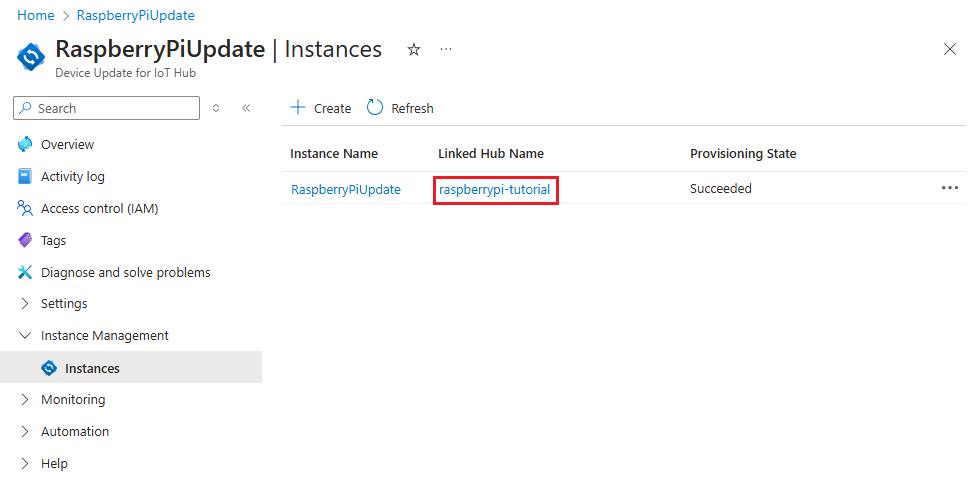
Task: Click the Access control (IAM) icon
Action: coord(25,208)
